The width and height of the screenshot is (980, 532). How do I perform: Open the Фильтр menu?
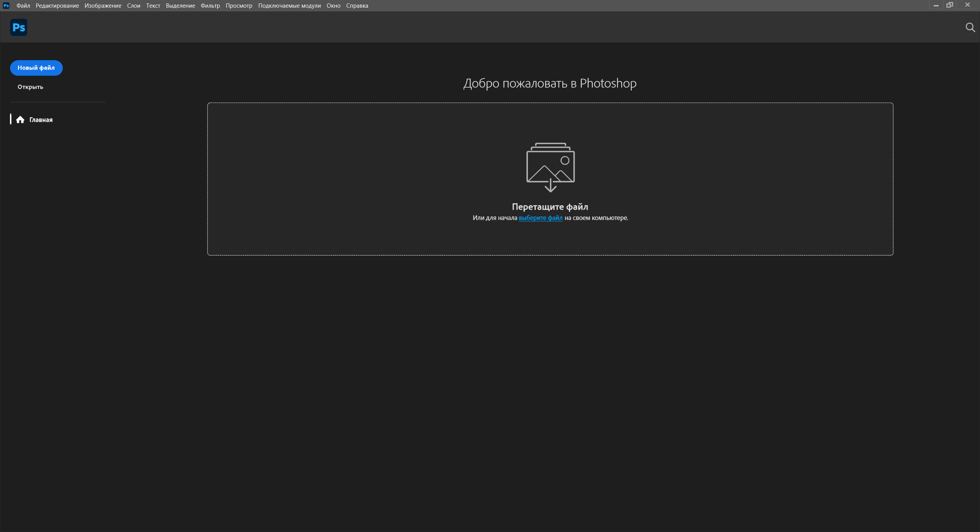pyautogui.click(x=210, y=6)
